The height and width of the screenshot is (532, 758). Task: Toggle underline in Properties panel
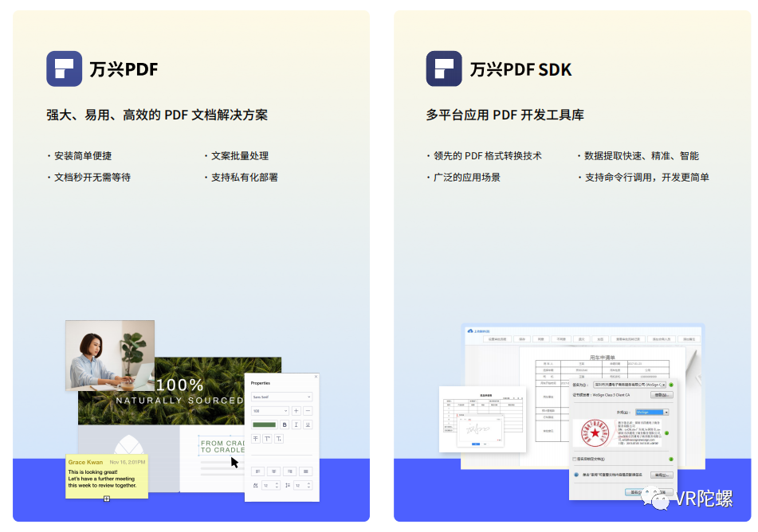308,424
